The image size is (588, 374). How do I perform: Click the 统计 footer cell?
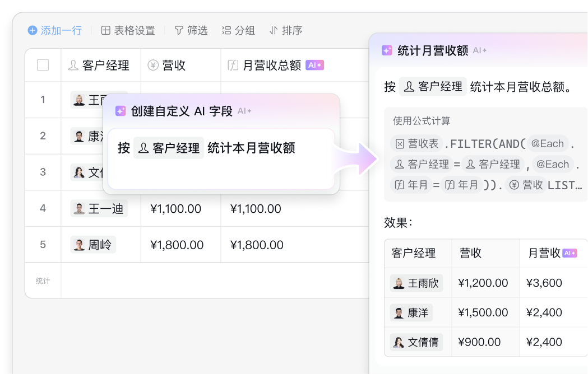pyautogui.click(x=43, y=280)
